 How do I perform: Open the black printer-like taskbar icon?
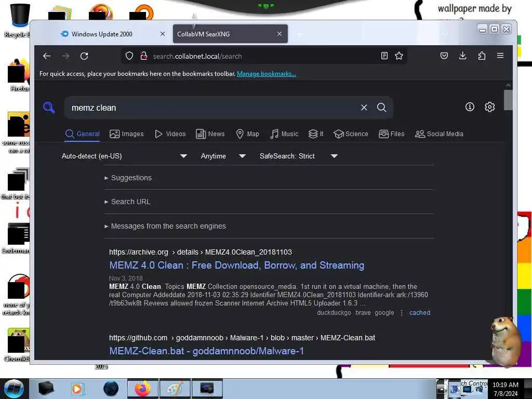pos(46,389)
